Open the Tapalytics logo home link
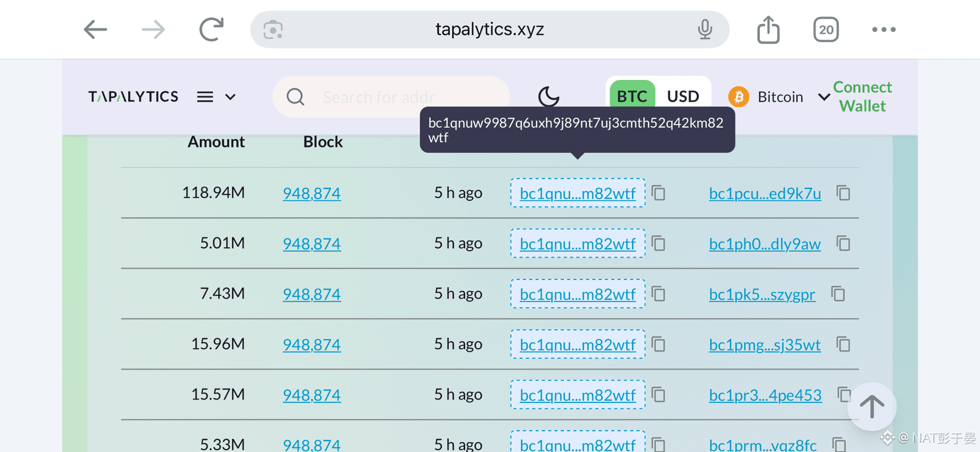The height and width of the screenshot is (452, 980). coord(133,97)
